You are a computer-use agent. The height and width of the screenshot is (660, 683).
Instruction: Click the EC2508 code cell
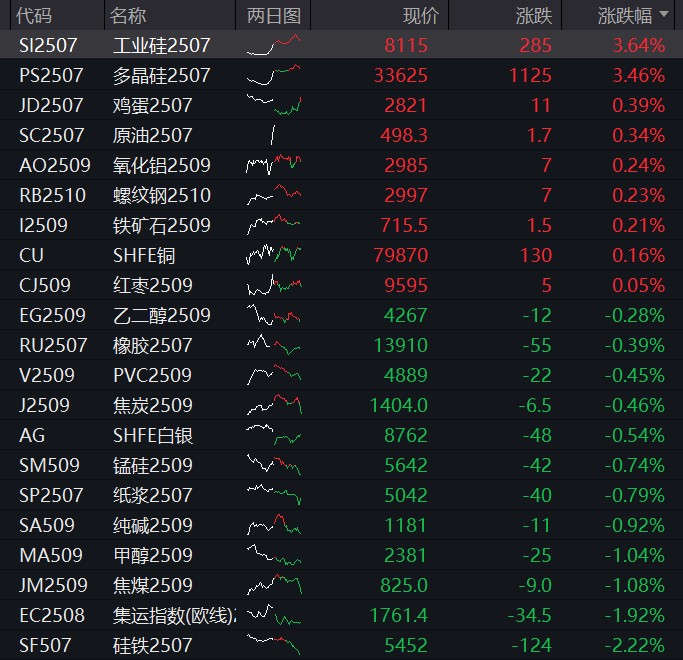52,615
